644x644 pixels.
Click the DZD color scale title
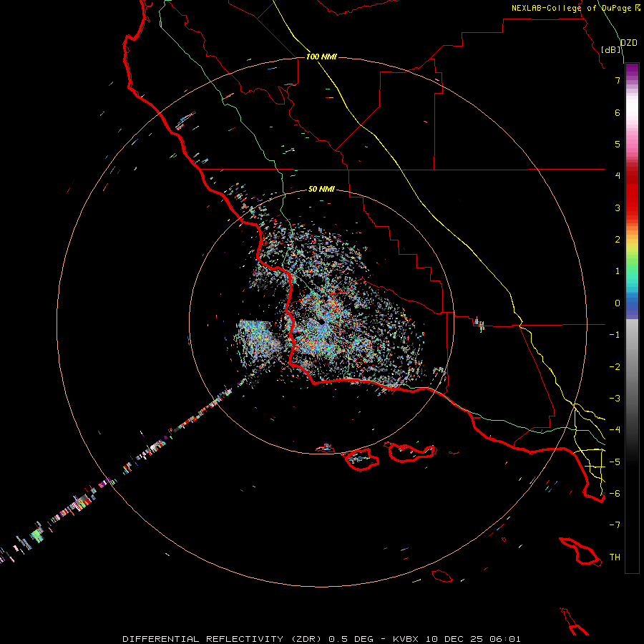pos(628,43)
